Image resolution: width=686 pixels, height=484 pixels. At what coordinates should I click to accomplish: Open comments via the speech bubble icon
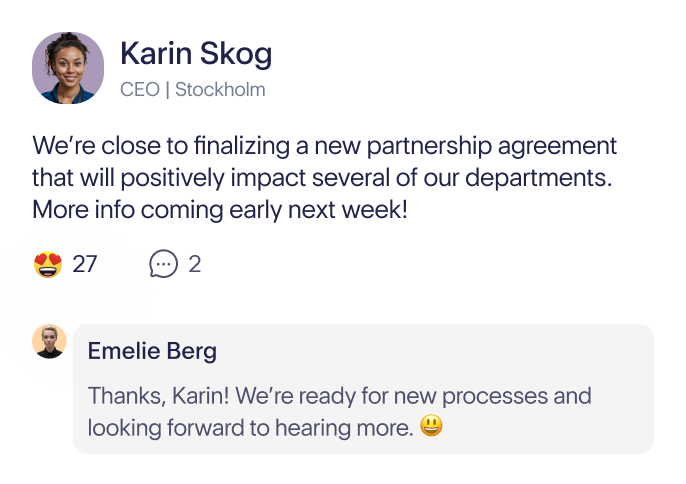pyautogui.click(x=163, y=264)
